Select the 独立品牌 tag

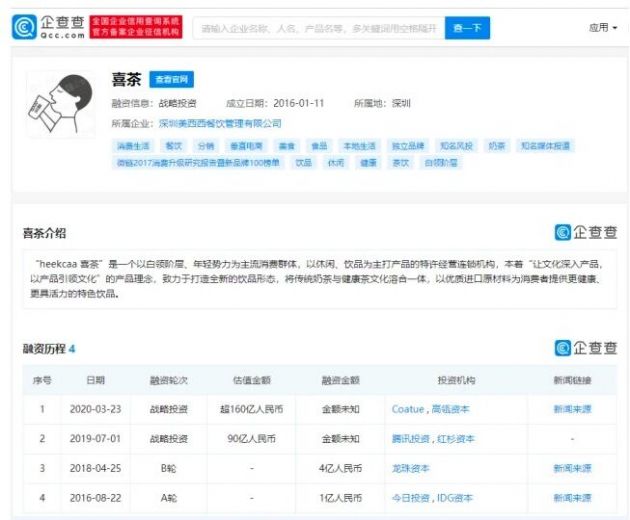(x=408, y=146)
